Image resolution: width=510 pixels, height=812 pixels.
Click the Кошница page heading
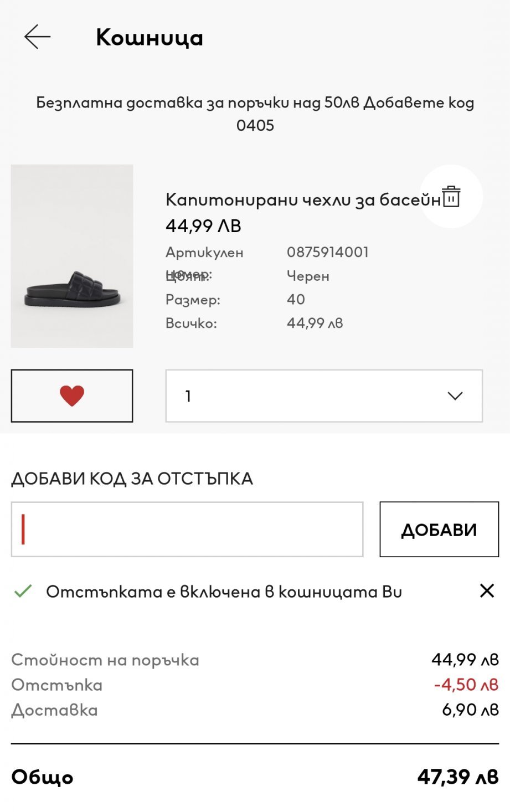[150, 38]
